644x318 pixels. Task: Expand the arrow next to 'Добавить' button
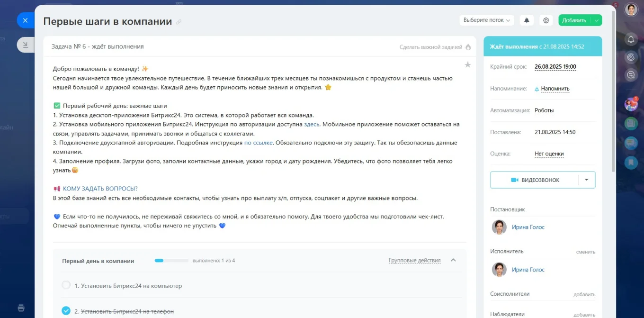597,20
